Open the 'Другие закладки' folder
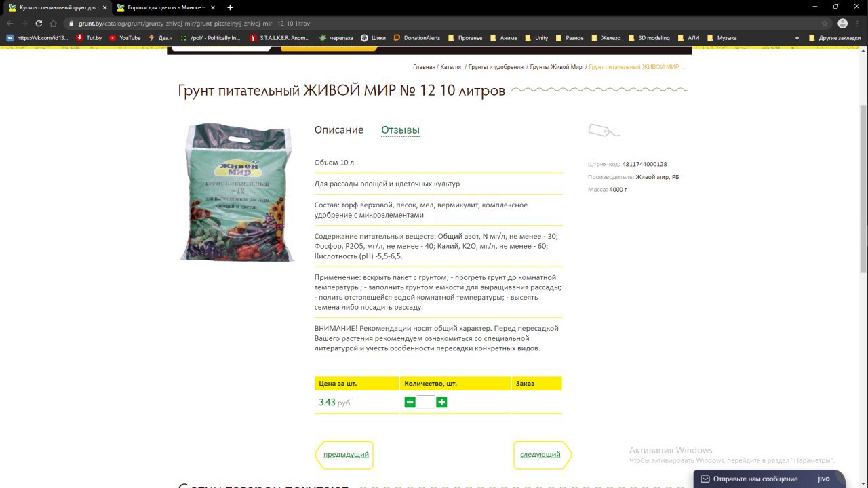868x488 pixels. coord(834,38)
